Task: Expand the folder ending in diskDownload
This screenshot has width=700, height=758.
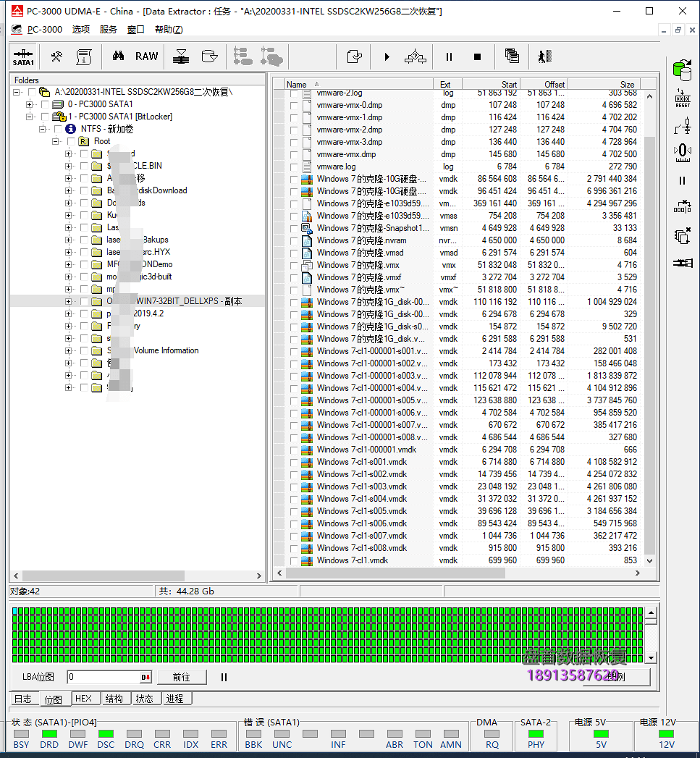Action: click(x=68, y=191)
